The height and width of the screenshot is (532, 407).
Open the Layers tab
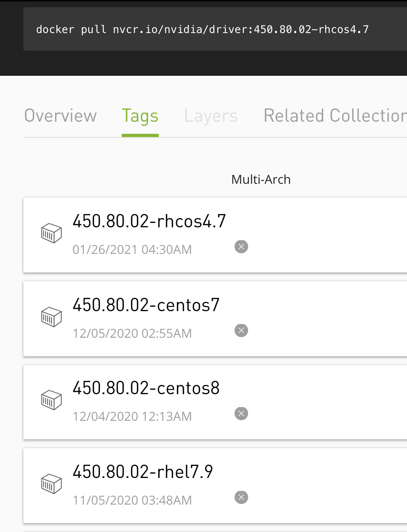pyautogui.click(x=211, y=116)
